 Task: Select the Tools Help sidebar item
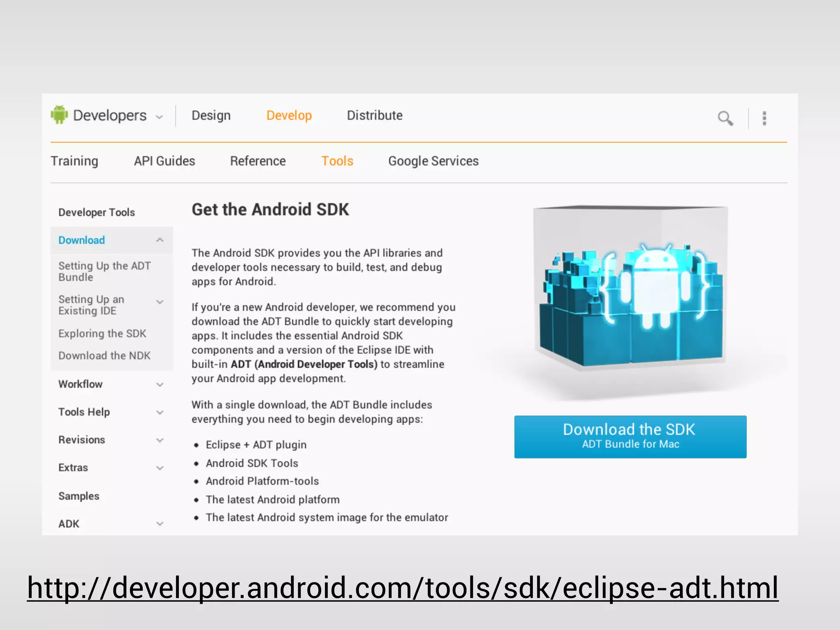84,412
